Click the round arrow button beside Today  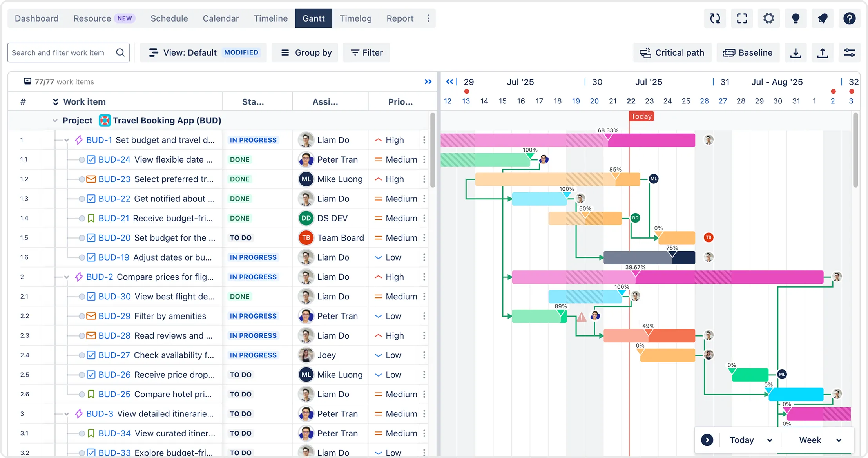(x=707, y=440)
